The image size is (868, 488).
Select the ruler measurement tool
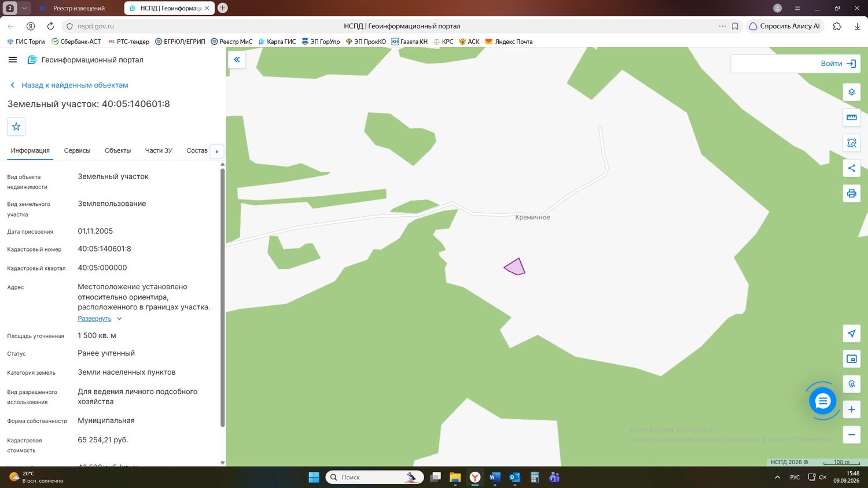click(x=851, y=117)
